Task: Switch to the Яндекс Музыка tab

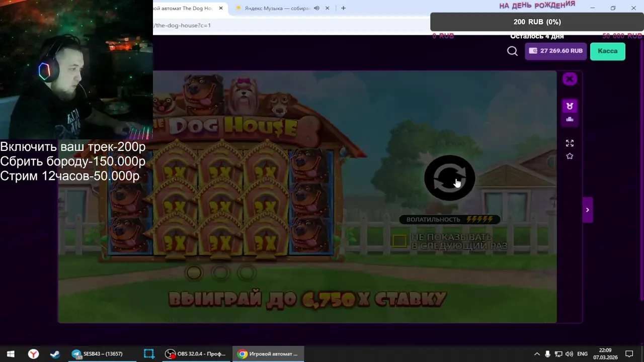Action: coord(277,8)
